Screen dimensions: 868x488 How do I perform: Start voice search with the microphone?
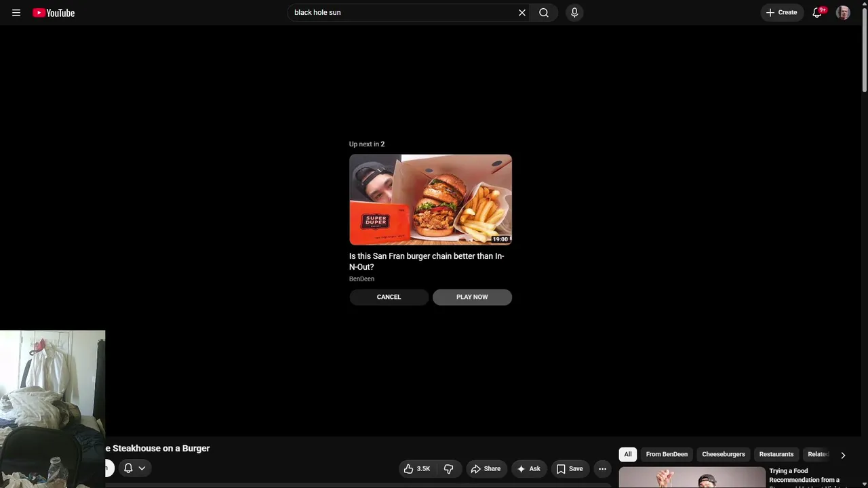[574, 13]
